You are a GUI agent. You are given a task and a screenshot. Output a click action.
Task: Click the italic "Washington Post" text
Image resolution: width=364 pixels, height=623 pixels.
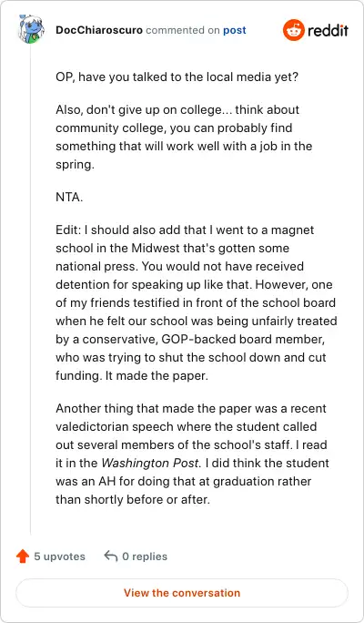coord(149,463)
